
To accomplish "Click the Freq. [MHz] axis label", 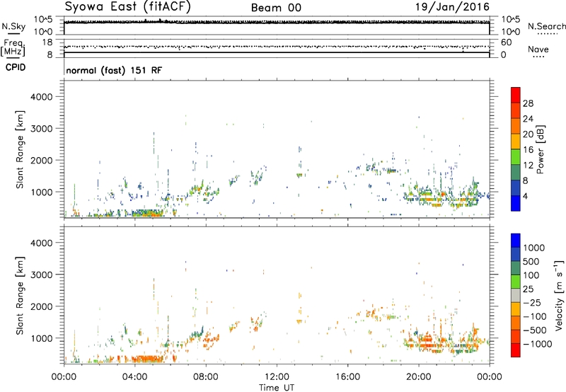I will (x=13, y=47).
